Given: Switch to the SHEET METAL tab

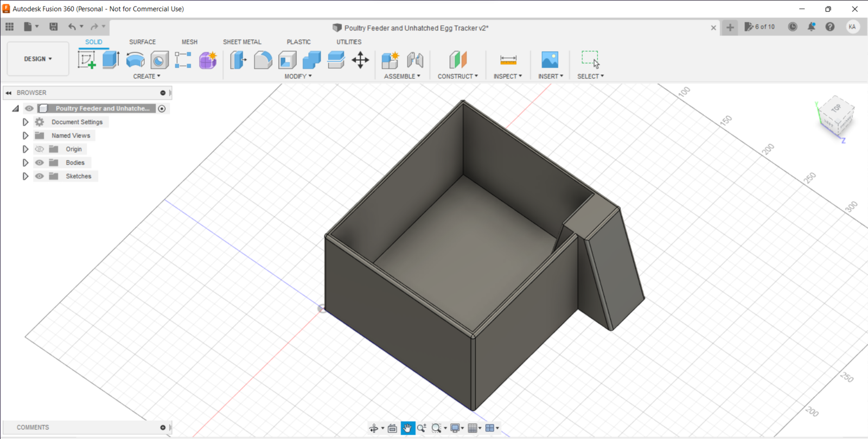Looking at the screenshot, I should [x=242, y=42].
